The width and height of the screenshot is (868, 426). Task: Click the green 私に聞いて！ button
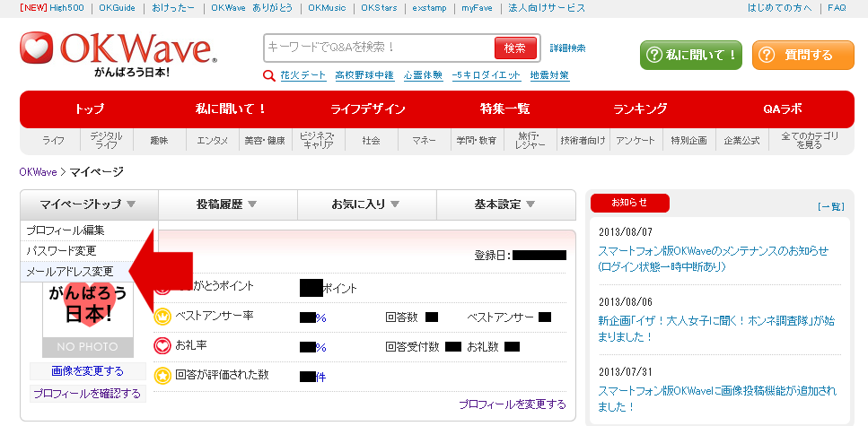point(691,55)
